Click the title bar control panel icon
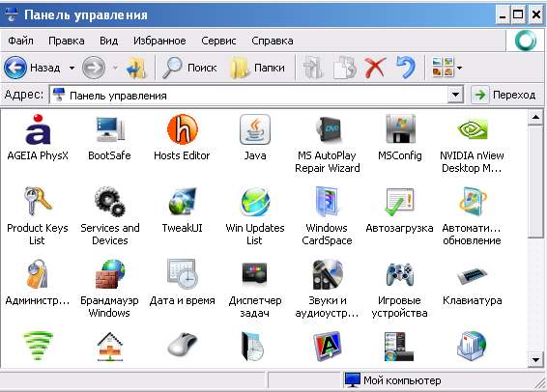 (12, 14)
